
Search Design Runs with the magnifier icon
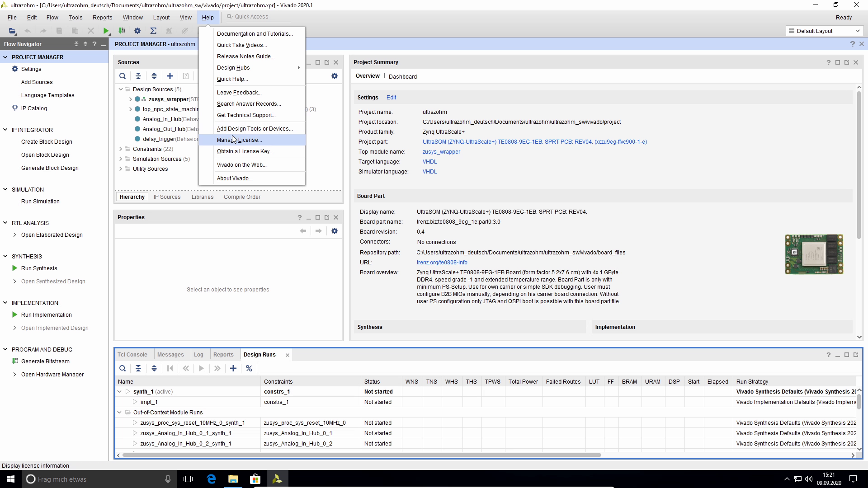(x=123, y=368)
